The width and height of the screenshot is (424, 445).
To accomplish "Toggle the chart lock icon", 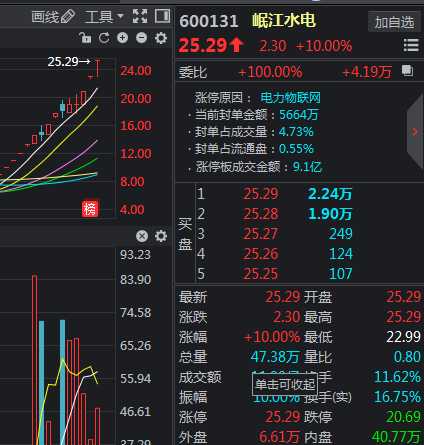I will (85, 38).
